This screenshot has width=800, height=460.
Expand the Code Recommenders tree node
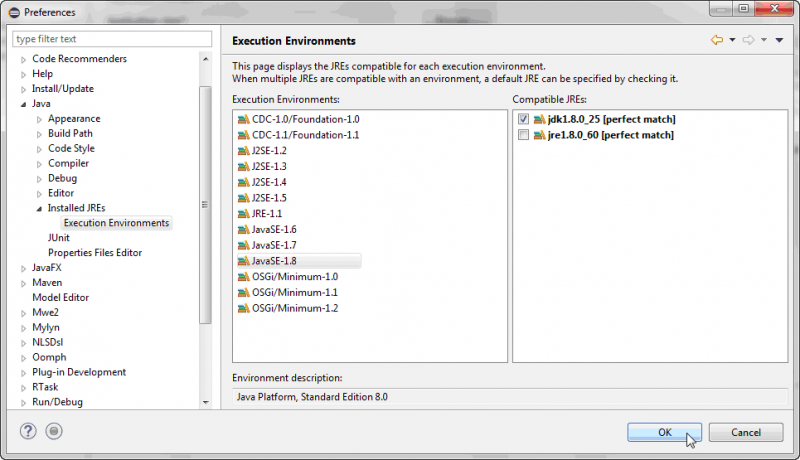(23, 60)
